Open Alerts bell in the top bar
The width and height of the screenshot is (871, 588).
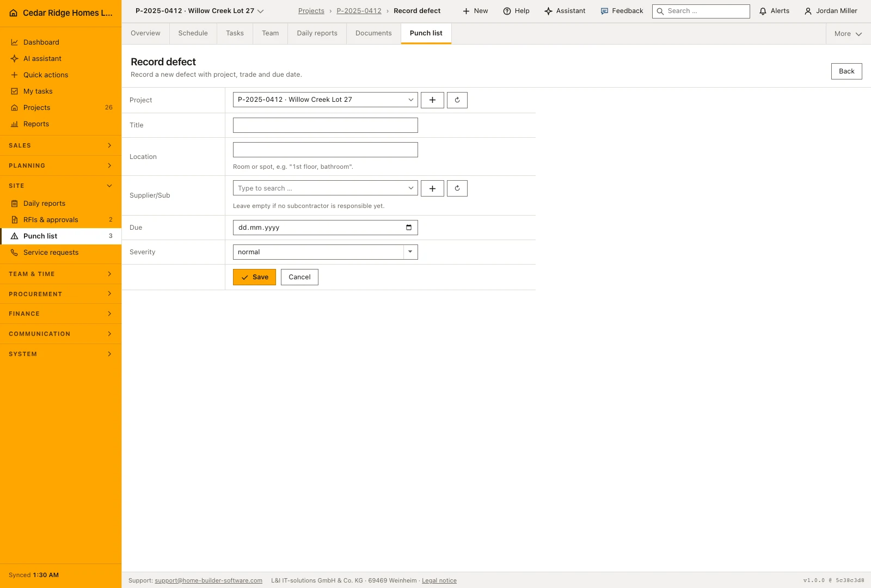(x=774, y=11)
